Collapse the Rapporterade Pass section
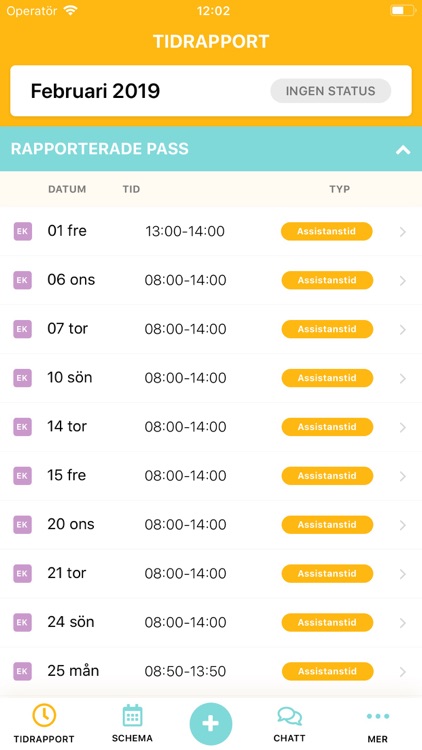 (x=403, y=150)
